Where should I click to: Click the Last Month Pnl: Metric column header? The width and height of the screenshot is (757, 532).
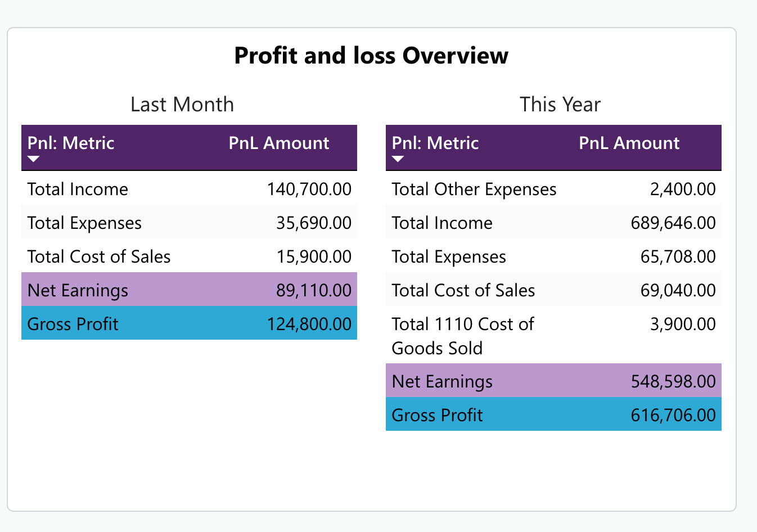tap(71, 143)
